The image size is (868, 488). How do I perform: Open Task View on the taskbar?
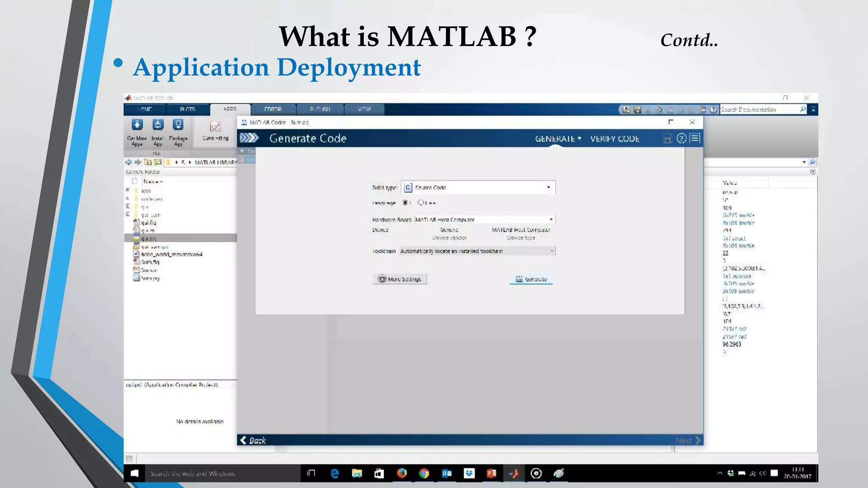[x=311, y=473]
